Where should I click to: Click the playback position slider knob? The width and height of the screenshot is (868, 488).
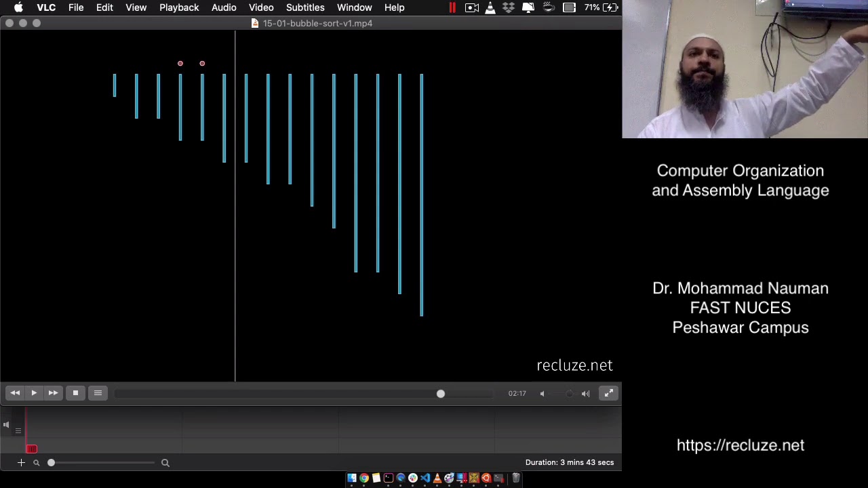click(x=441, y=393)
